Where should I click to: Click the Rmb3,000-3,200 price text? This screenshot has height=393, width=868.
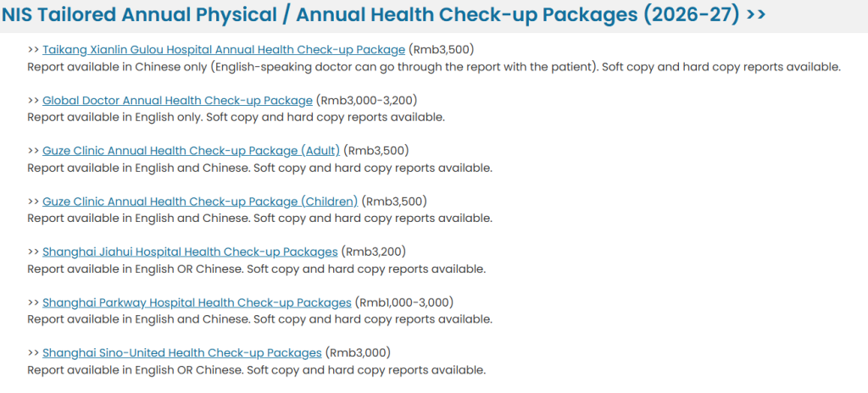pyautogui.click(x=366, y=100)
